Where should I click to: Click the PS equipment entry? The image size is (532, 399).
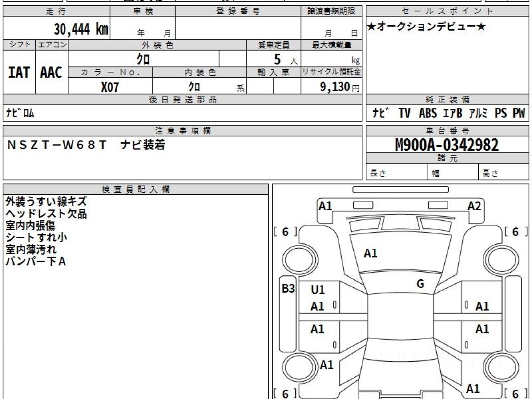coord(501,113)
